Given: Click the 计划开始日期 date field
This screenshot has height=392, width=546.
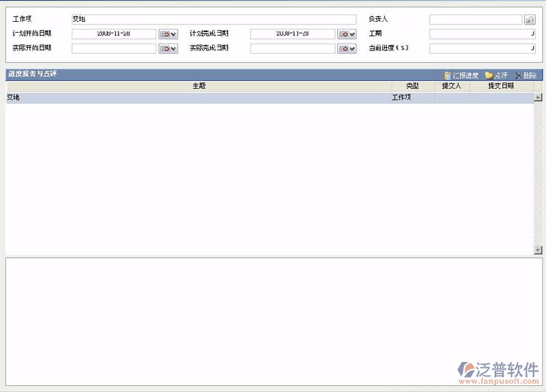Looking at the screenshot, I should click(114, 34).
